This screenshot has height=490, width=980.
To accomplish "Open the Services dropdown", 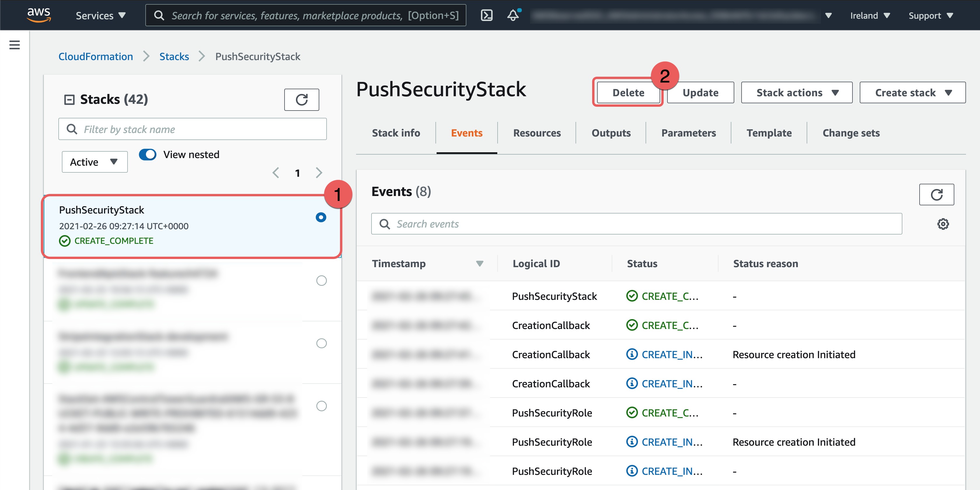I will 100,15.
